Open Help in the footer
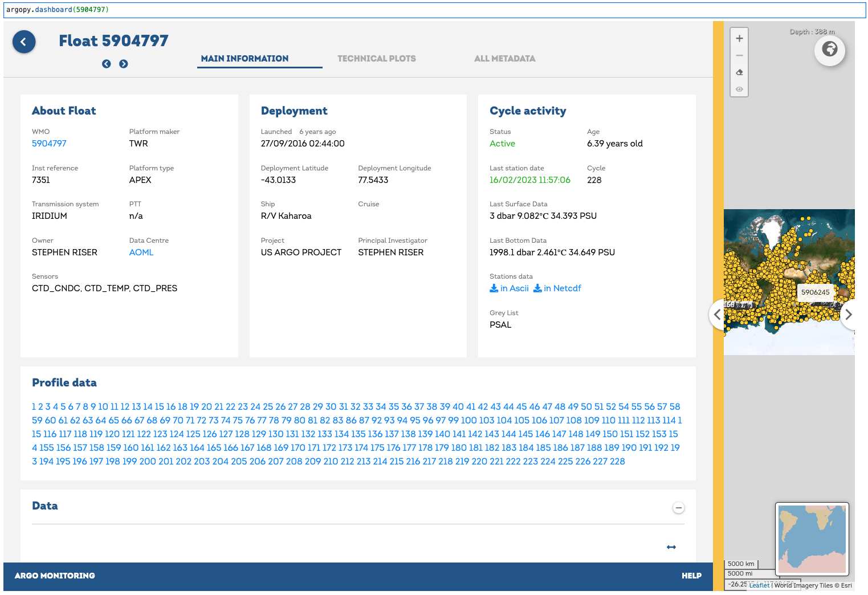Viewport: 868px width, 595px height. click(x=691, y=576)
